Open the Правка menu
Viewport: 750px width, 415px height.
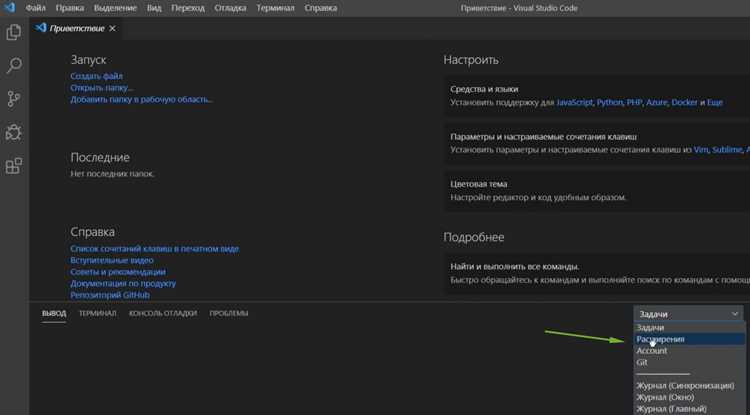coord(70,8)
